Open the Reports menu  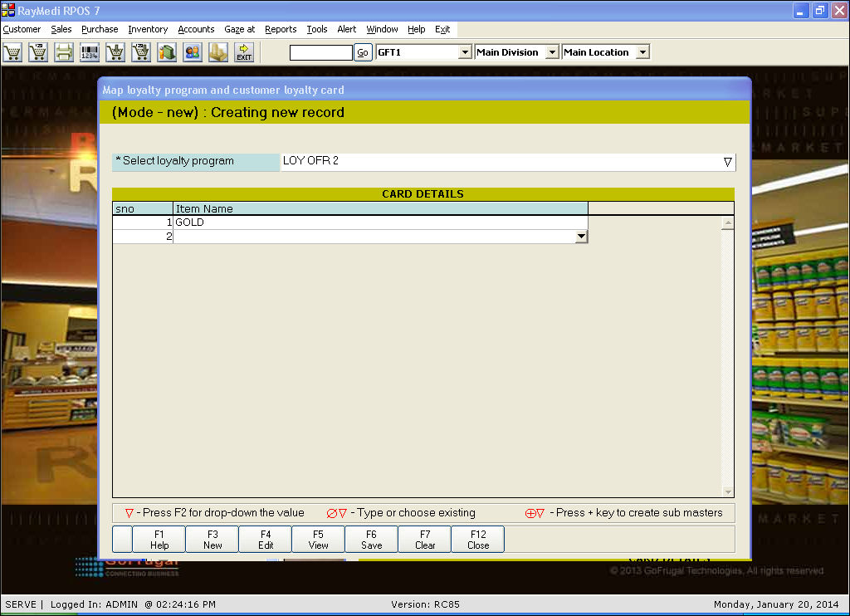coord(281,29)
